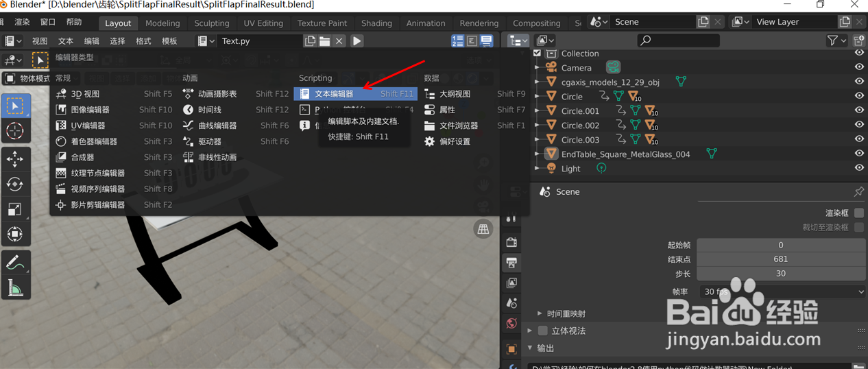Image resolution: width=868 pixels, height=369 pixels.
Task: Open the View Layer properties tab icon
Action: [511, 283]
